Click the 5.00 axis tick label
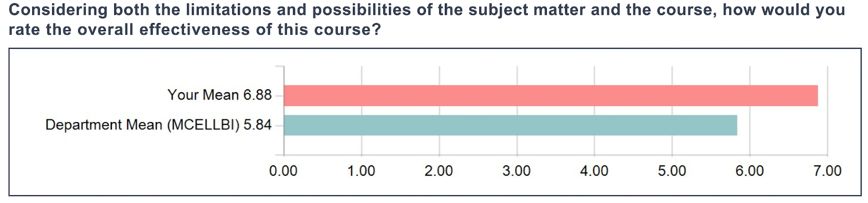 coord(672,171)
